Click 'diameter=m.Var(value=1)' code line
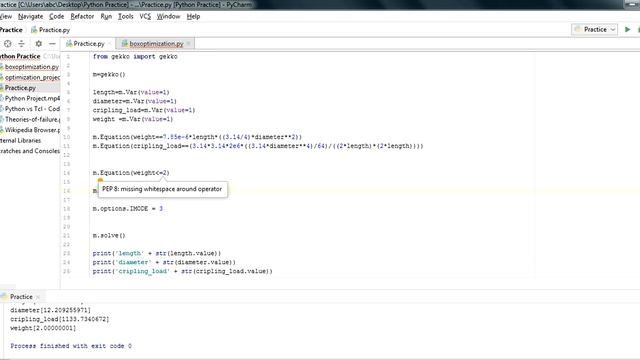The height and width of the screenshot is (360, 640). [x=135, y=101]
